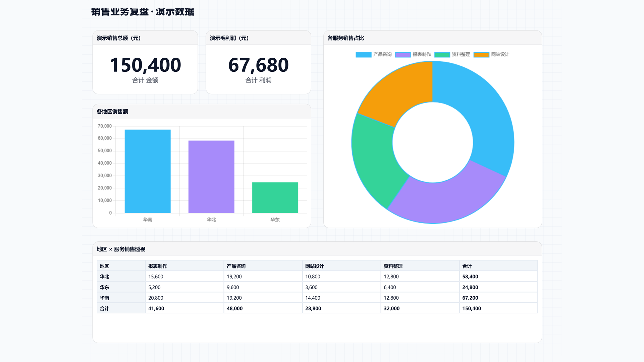Image resolution: width=644 pixels, height=362 pixels.
Task: Toggle the 网站设计 legend item
Action: 491,55
